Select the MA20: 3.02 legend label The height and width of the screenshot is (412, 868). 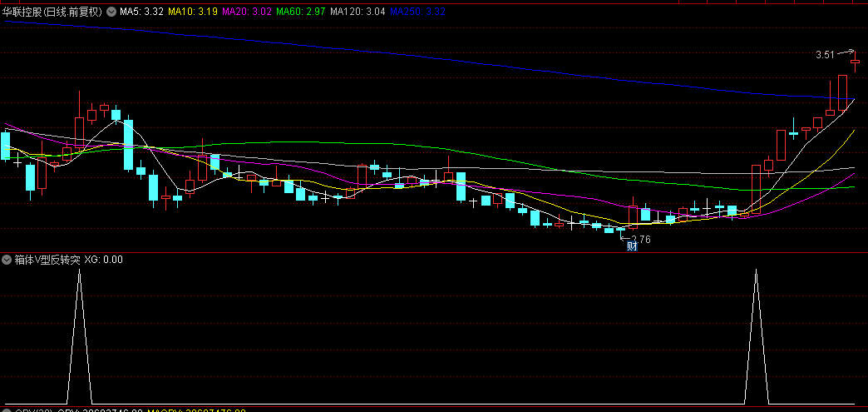248,12
